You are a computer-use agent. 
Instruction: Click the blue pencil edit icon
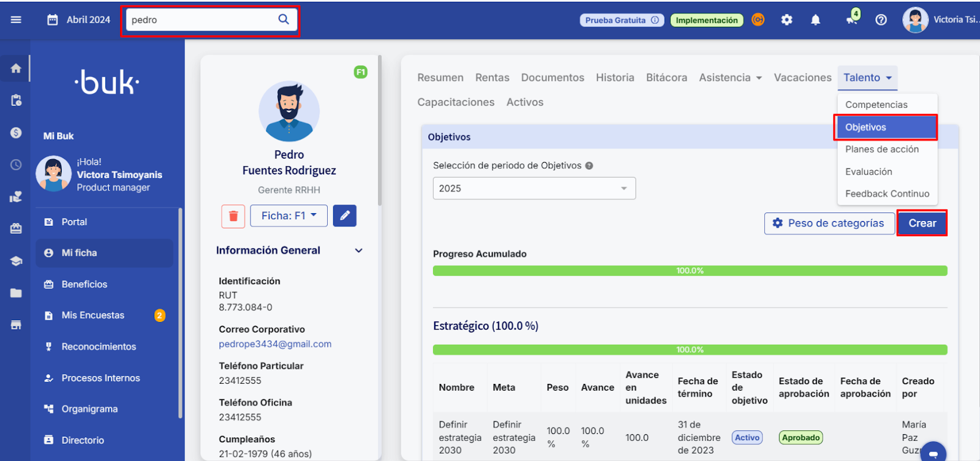click(345, 216)
